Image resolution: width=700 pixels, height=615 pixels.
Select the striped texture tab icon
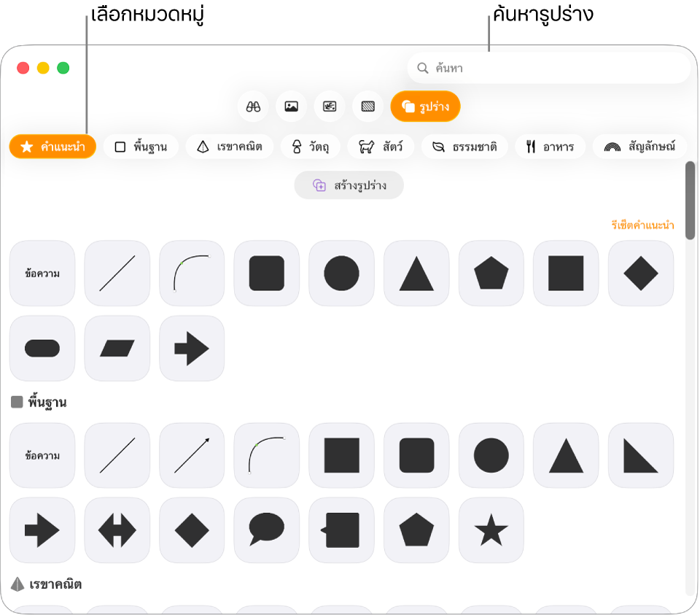(367, 107)
